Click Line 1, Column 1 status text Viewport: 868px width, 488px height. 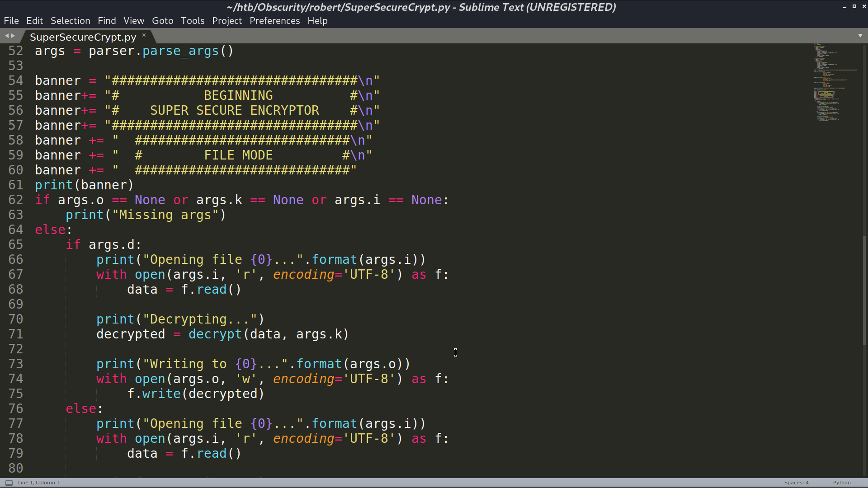click(x=39, y=483)
